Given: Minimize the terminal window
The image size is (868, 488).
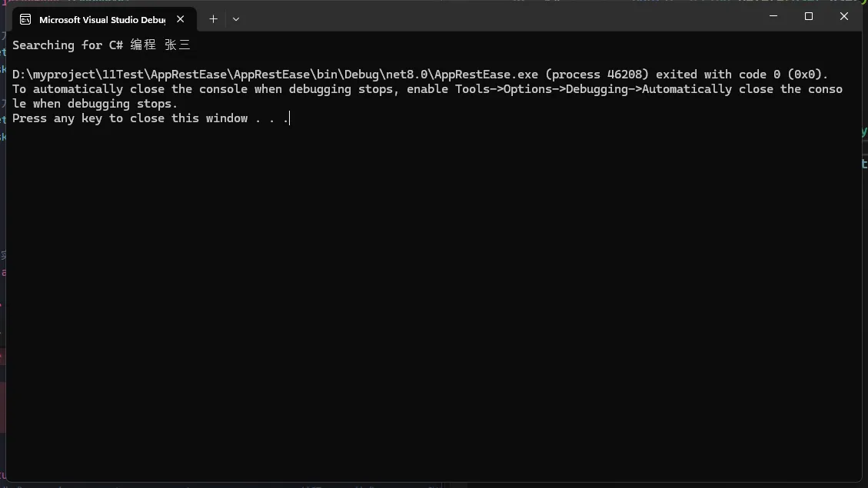Looking at the screenshot, I should pyautogui.click(x=773, y=16).
